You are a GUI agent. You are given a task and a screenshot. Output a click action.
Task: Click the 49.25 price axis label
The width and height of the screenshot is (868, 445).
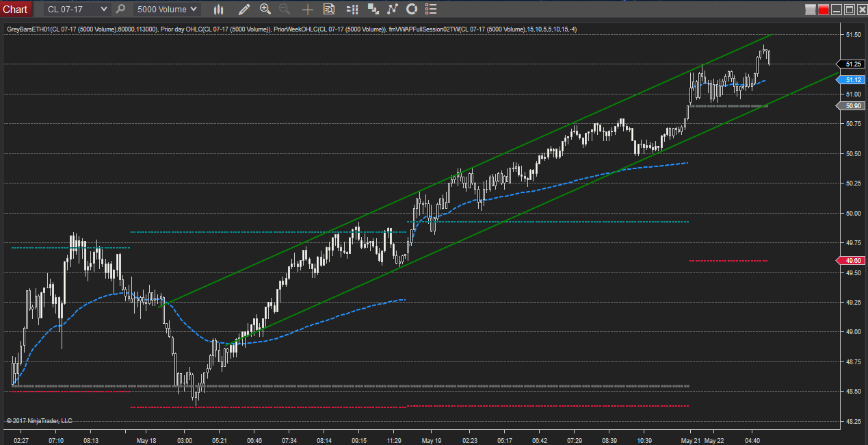pos(853,302)
